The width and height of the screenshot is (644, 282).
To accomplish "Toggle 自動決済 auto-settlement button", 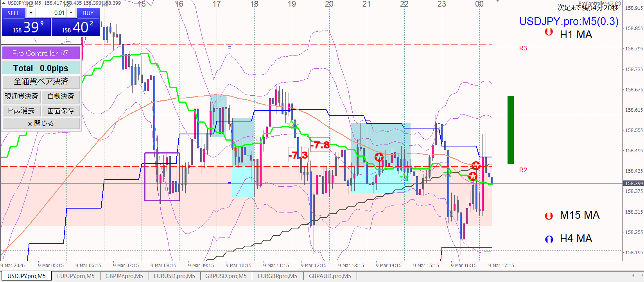I will click(61, 96).
